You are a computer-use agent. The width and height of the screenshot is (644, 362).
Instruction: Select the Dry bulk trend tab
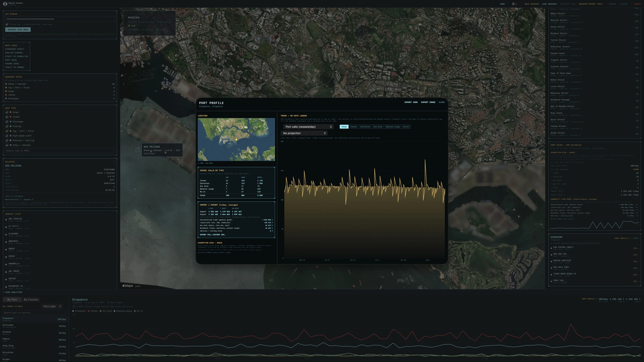[378, 127]
